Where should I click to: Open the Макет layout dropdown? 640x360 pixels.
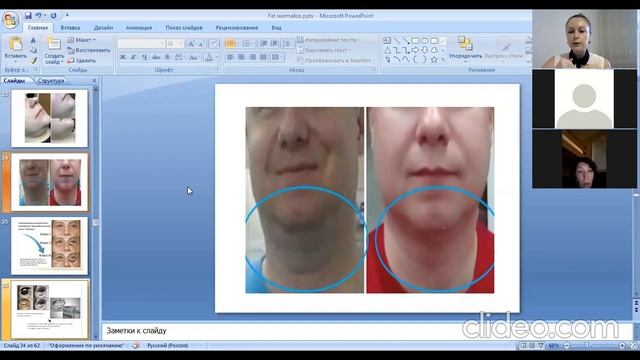(82, 40)
